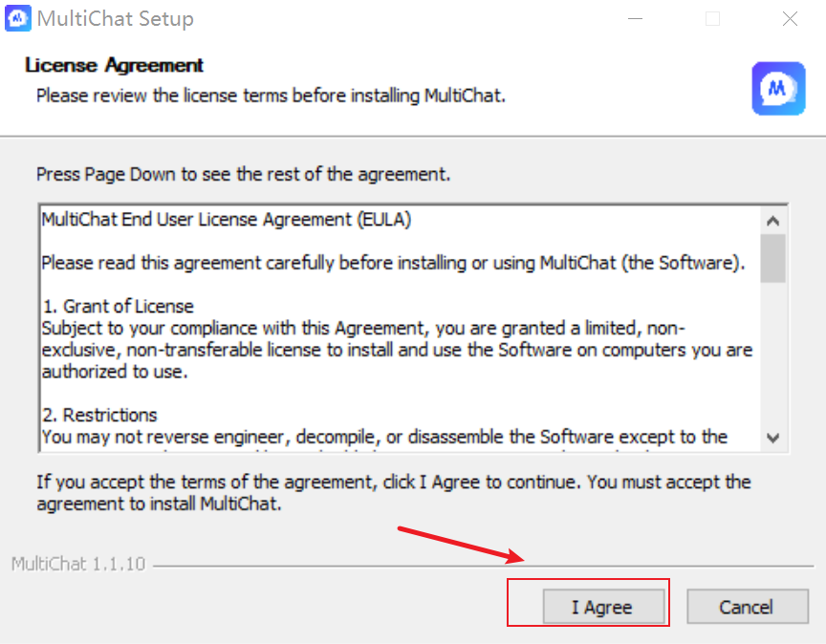Click the "Press Page Down" instruction text

tap(244, 174)
